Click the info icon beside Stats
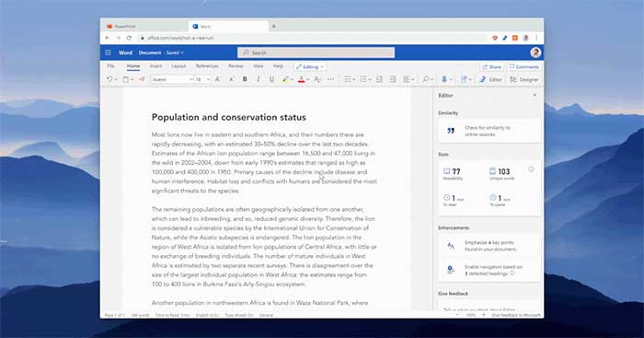 pyautogui.click(x=531, y=169)
